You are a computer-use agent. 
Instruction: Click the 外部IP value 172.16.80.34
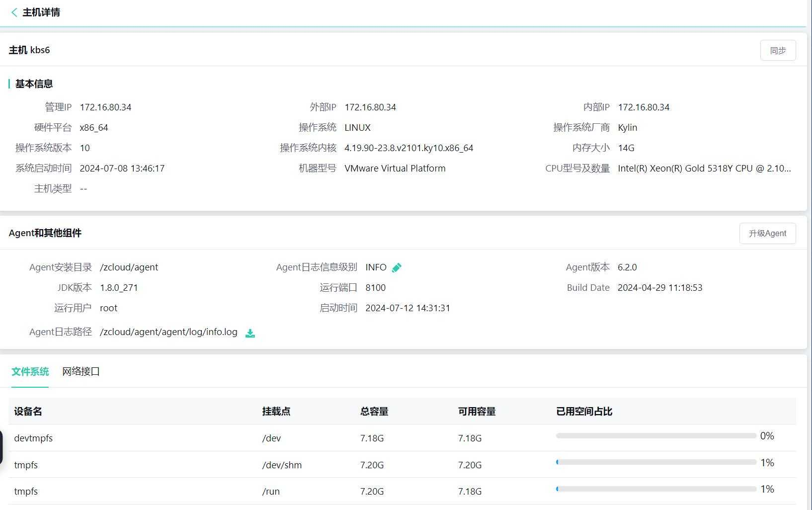tap(370, 107)
